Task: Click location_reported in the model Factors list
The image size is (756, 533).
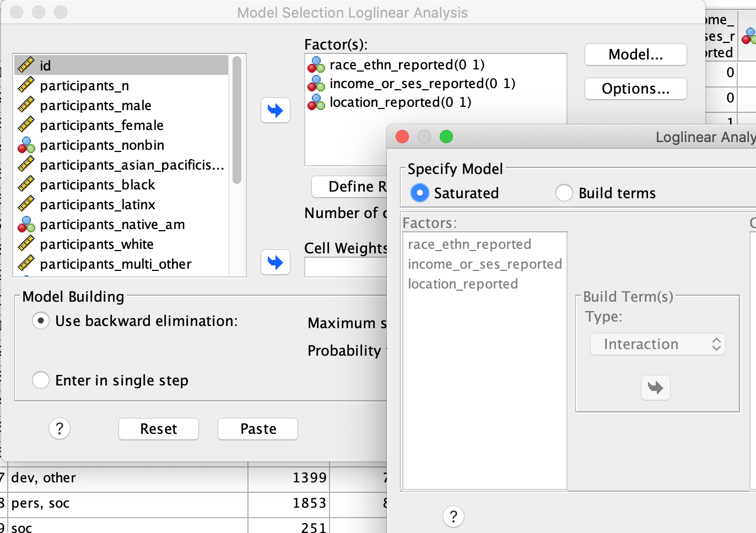Action: tap(463, 284)
